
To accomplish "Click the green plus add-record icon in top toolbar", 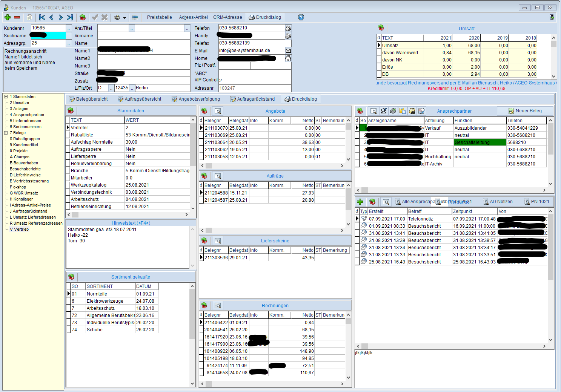I will (x=7, y=17).
